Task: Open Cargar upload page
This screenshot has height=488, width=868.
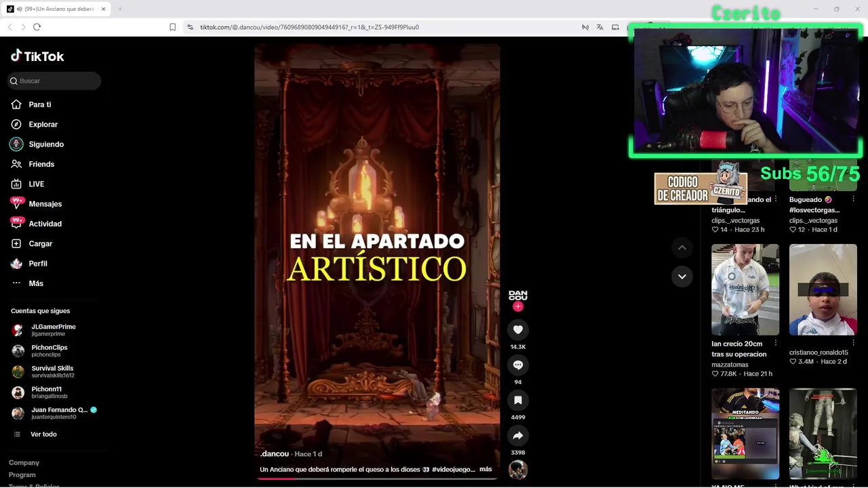Action: click(x=40, y=243)
